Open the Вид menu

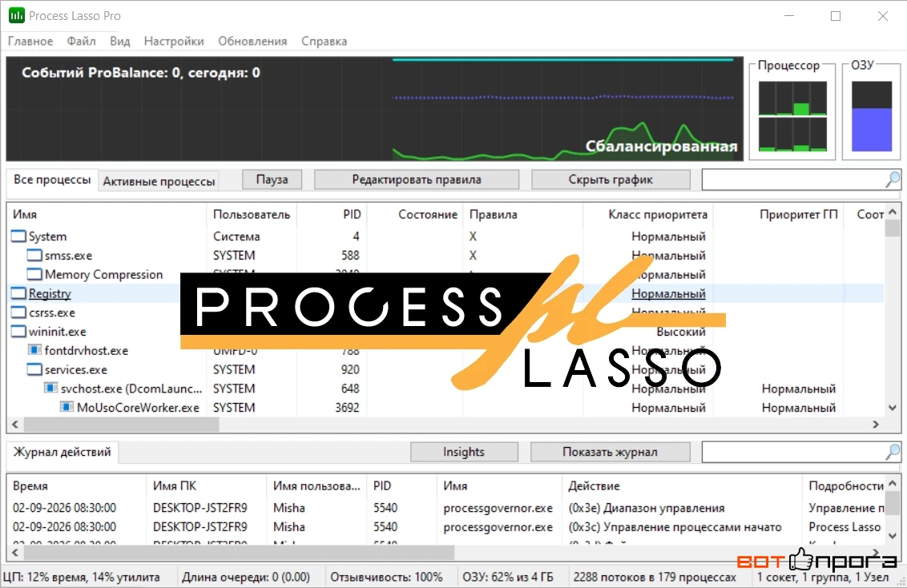[119, 41]
